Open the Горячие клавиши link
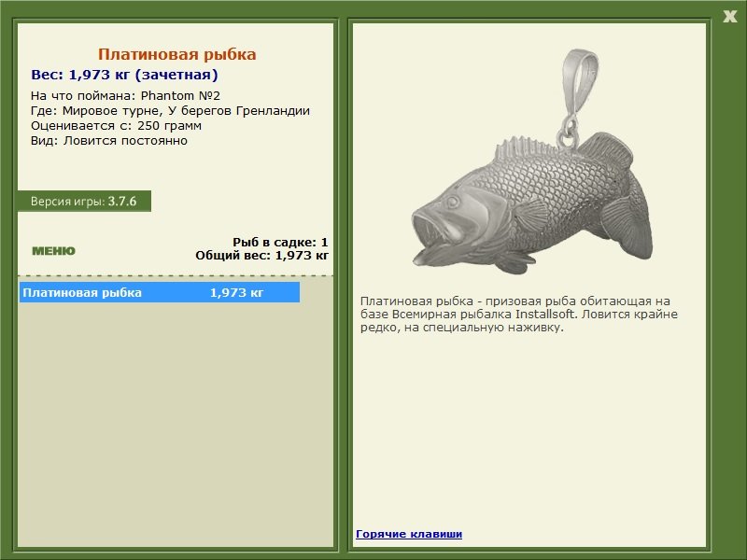 pyautogui.click(x=408, y=534)
